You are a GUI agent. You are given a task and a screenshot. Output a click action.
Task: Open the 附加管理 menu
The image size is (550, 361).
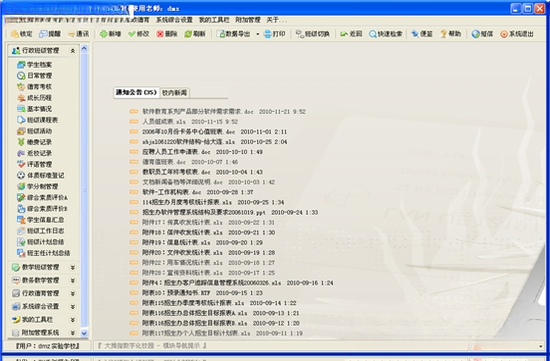point(248,20)
